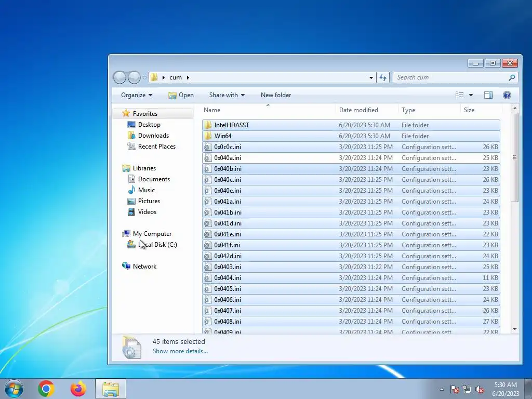Open the view options dropdown arrow
The height and width of the screenshot is (399, 532).
point(471,95)
